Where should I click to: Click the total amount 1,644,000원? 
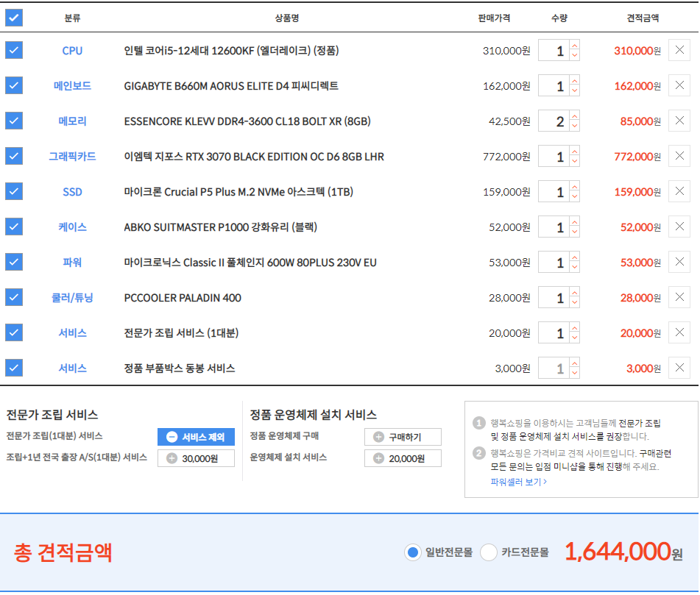pos(623,552)
